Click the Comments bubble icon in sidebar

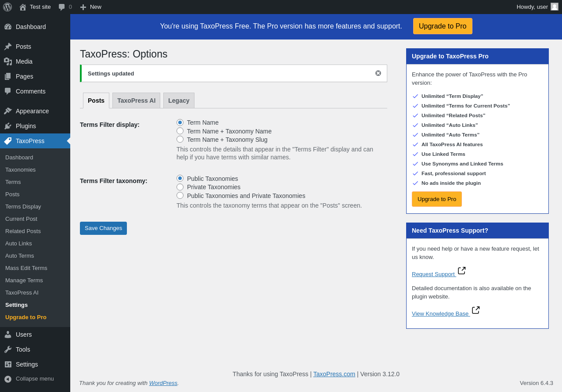coord(8,91)
